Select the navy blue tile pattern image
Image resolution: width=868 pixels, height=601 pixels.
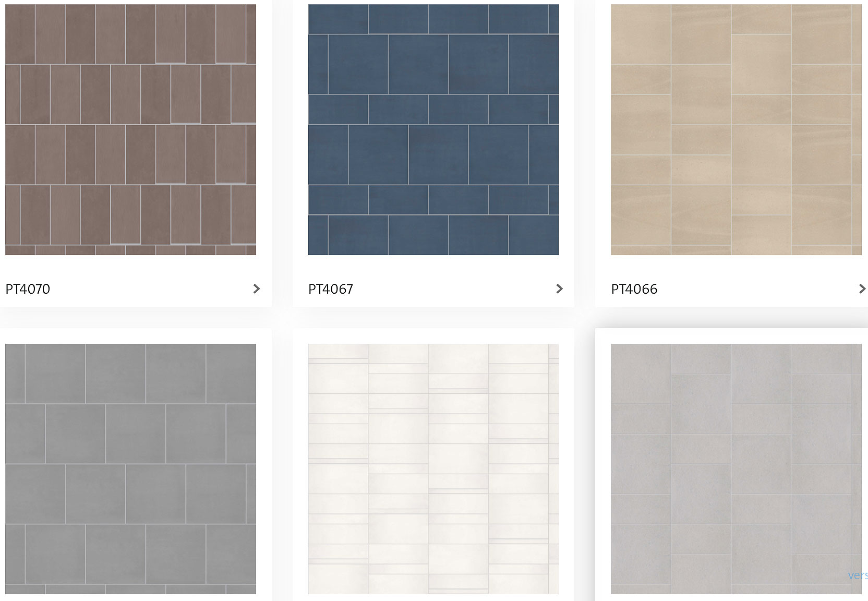(x=433, y=129)
